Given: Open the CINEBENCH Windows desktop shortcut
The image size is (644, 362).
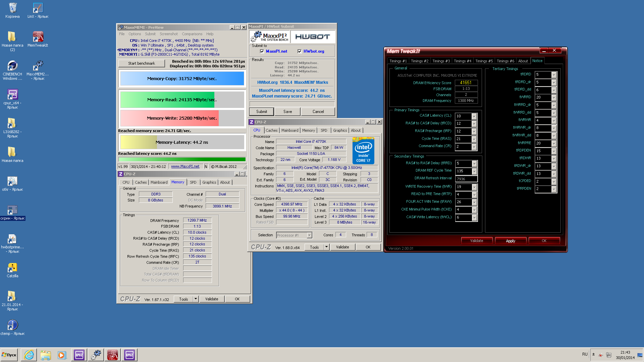Looking at the screenshot, I should [x=12, y=70].
